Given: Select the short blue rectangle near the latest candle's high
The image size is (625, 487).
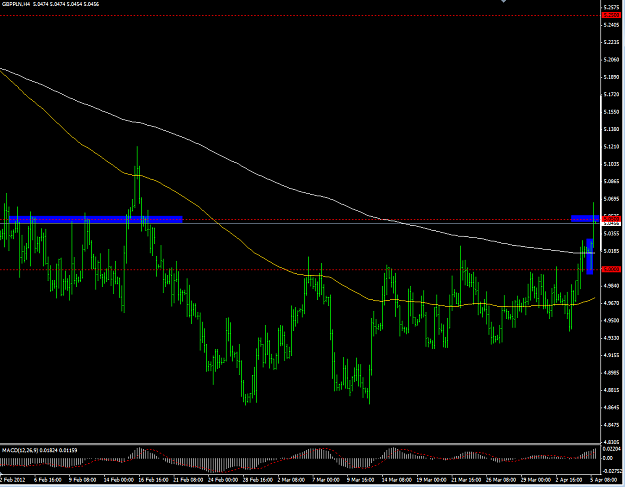Looking at the screenshot, I should coord(585,218).
